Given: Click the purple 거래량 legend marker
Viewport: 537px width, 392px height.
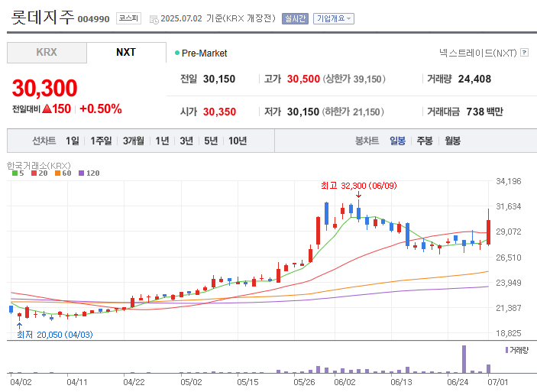Looking at the screenshot, I should point(507,350).
